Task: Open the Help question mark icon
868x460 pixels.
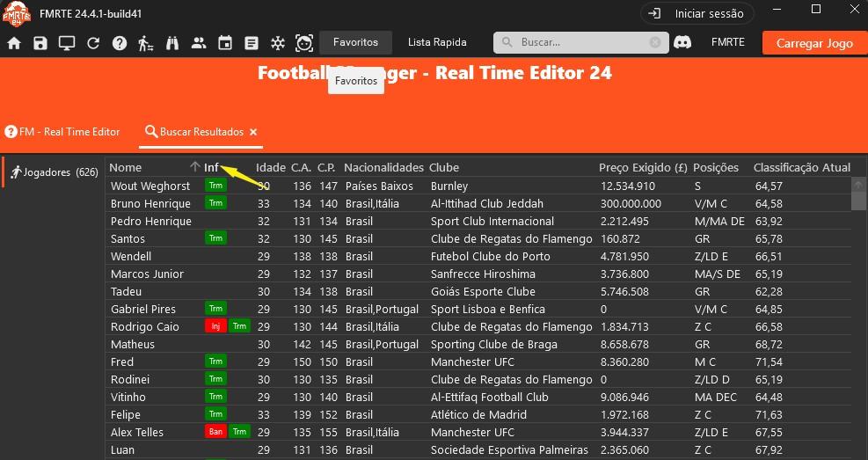Action: [120, 43]
